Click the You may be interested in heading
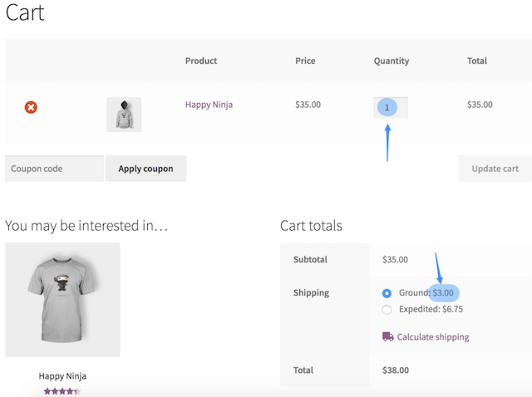 coord(86,226)
